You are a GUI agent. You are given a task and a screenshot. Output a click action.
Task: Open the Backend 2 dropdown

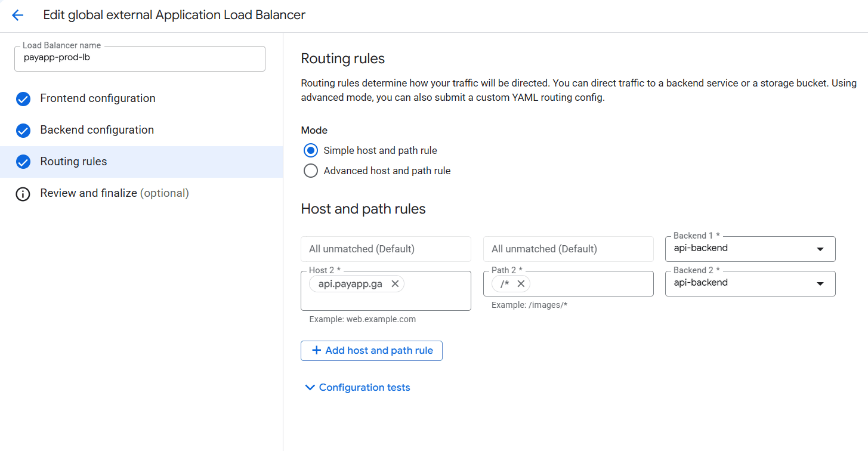pyautogui.click(x=750, y=283)
